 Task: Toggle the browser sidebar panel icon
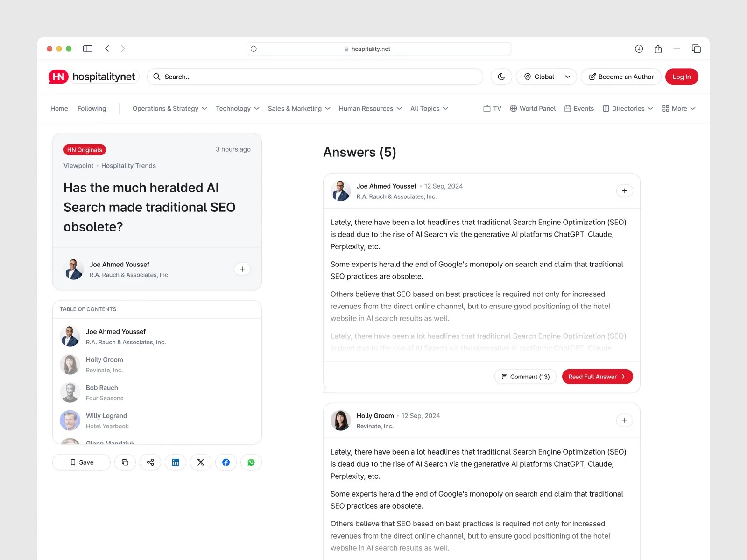tap(88, 49)
